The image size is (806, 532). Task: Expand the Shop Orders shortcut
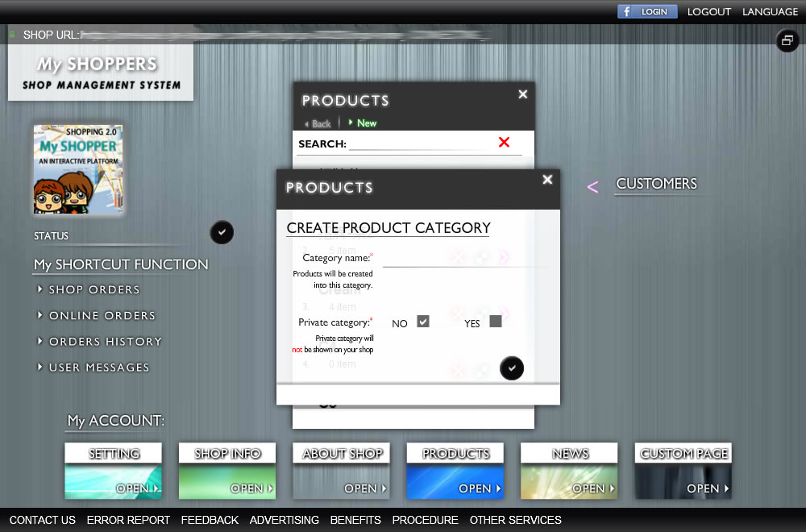pos(93,289)
